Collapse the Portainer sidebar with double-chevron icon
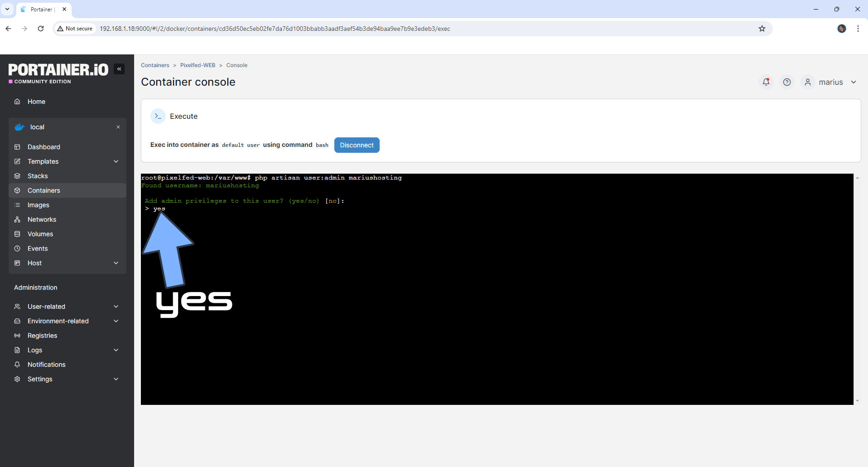 pos(119,69)
